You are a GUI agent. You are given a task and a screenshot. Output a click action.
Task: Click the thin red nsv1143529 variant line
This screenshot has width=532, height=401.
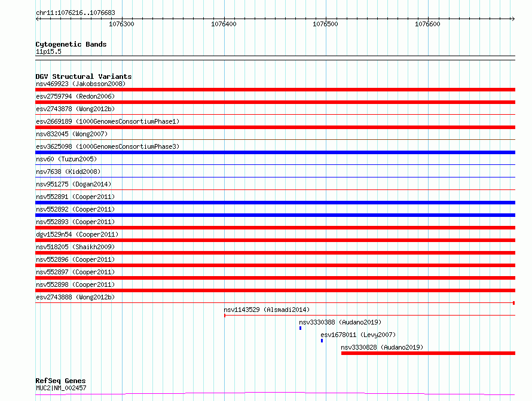370,316
